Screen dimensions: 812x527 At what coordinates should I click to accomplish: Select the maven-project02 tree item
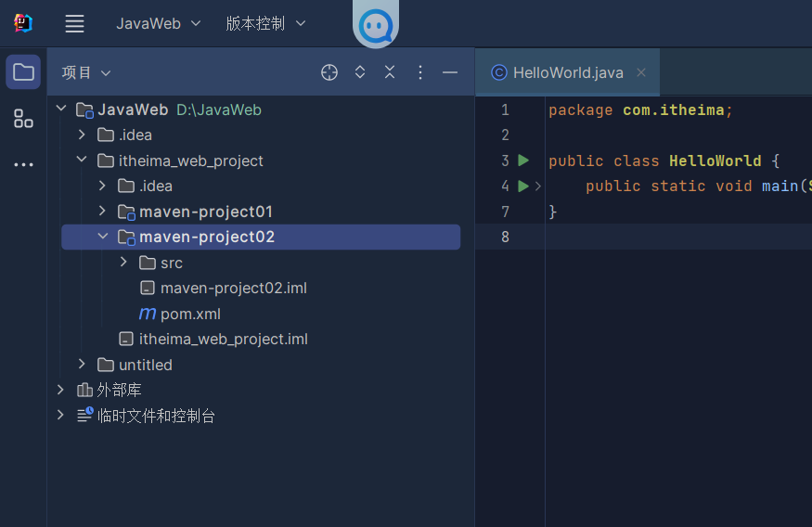point(261,237)
